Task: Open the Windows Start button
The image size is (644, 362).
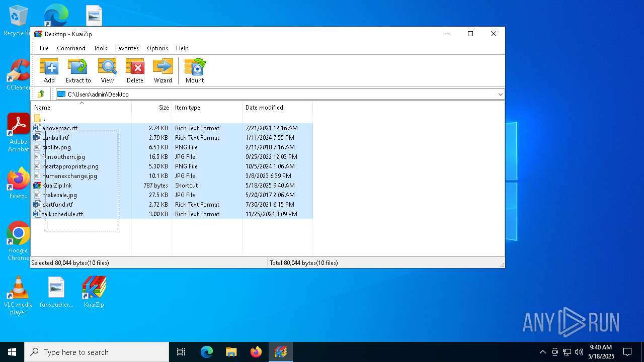Action: pos(12,352)
